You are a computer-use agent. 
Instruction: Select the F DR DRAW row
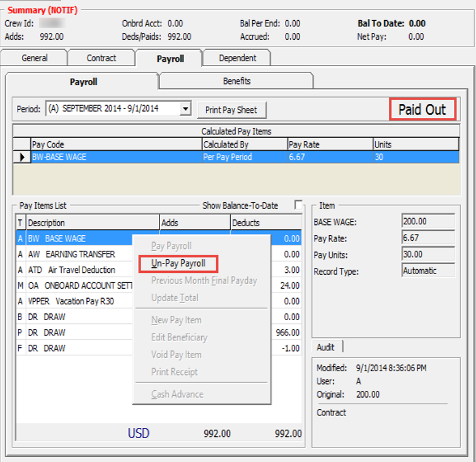click(x=74, y=348)
